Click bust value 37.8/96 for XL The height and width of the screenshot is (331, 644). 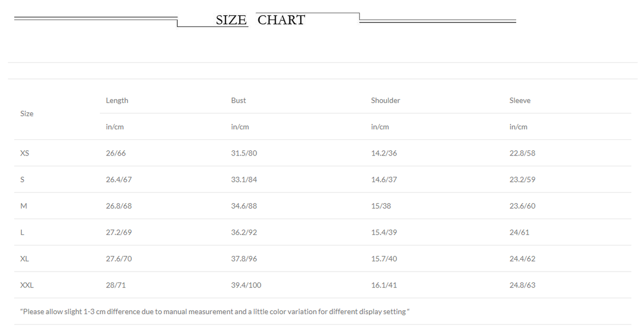click(x=244, y=259)
